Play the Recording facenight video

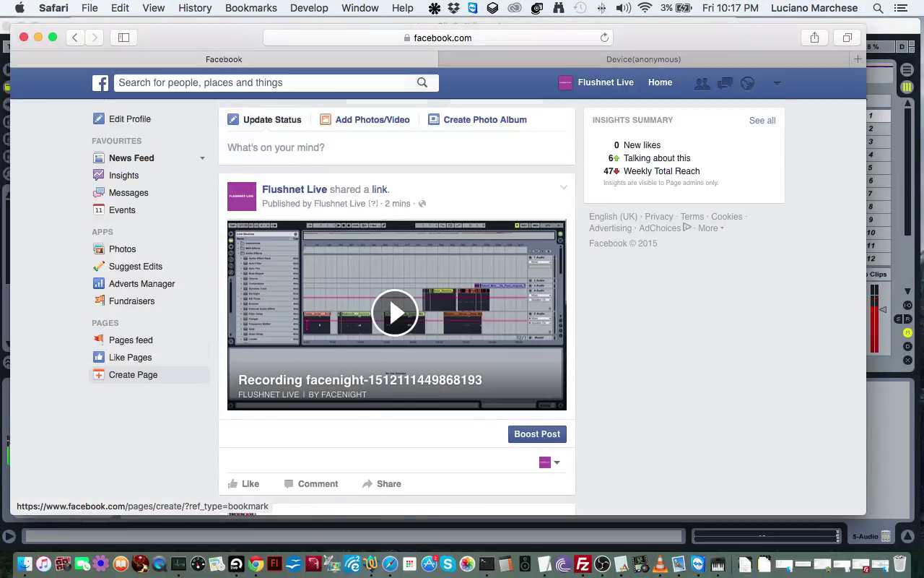395,313
